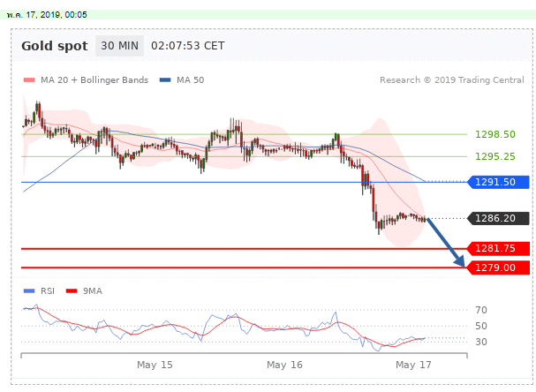The height and width of the screenshot is (392, 536).
Task: Click the 1291.50 blue pivot price label
Action: point(498,182)
